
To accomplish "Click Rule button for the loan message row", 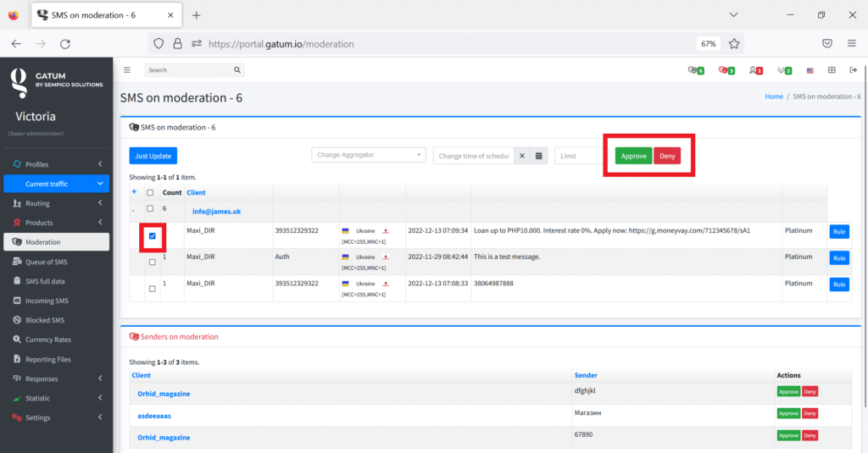I will pyautogui.click(x=839, y=232).
